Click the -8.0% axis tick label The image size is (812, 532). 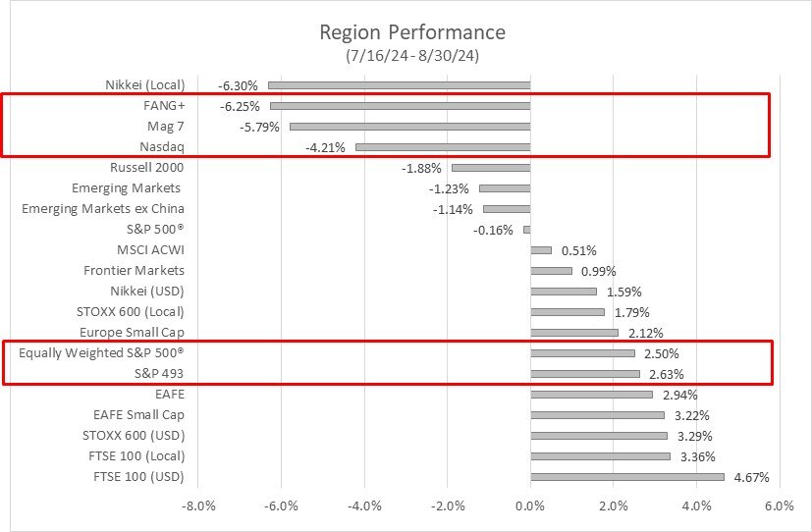(x=198, y=506)
